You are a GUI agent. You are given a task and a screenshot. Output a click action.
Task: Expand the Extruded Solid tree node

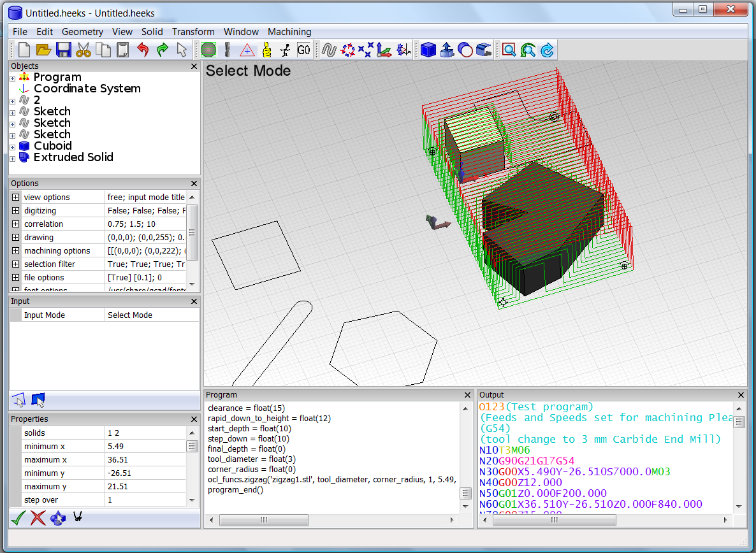click(12, 158)
